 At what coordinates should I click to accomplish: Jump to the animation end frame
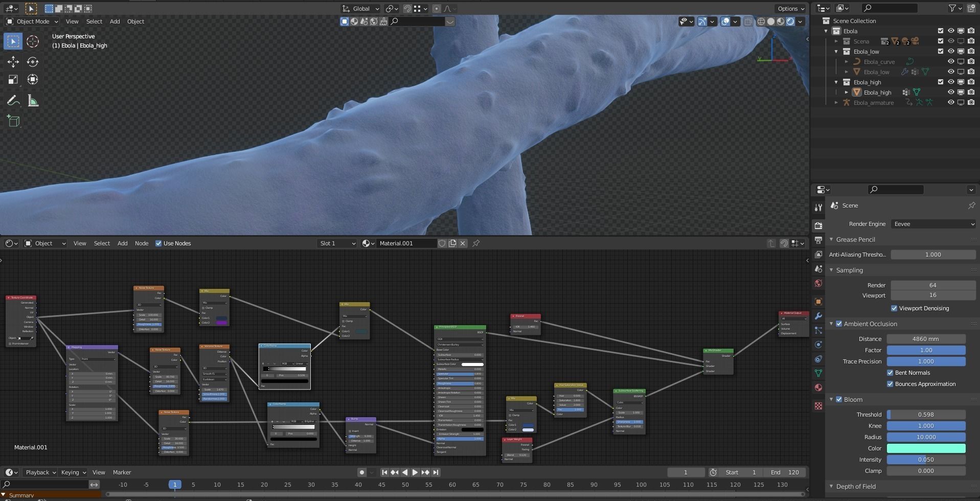[436, 472]
